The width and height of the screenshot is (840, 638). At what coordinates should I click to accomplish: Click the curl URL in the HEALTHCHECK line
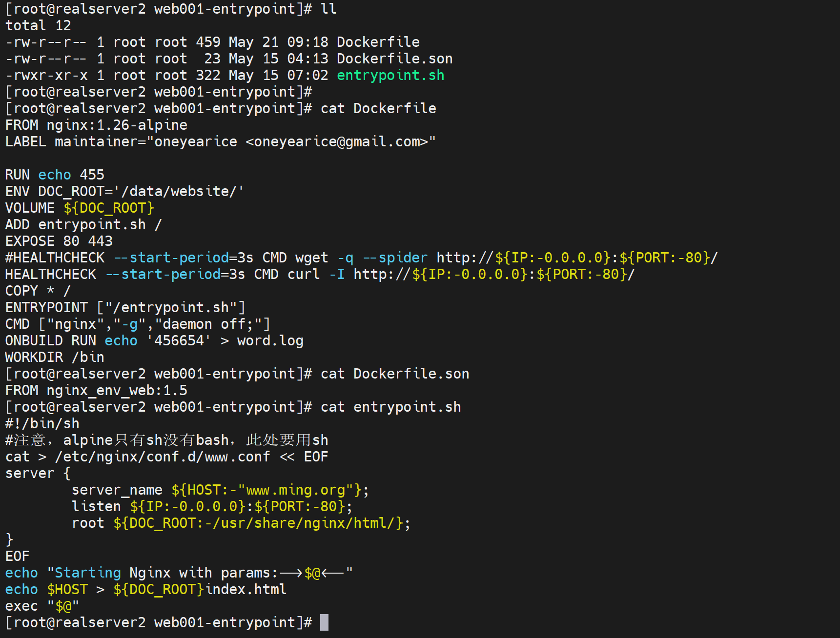[x=493, y=274]
